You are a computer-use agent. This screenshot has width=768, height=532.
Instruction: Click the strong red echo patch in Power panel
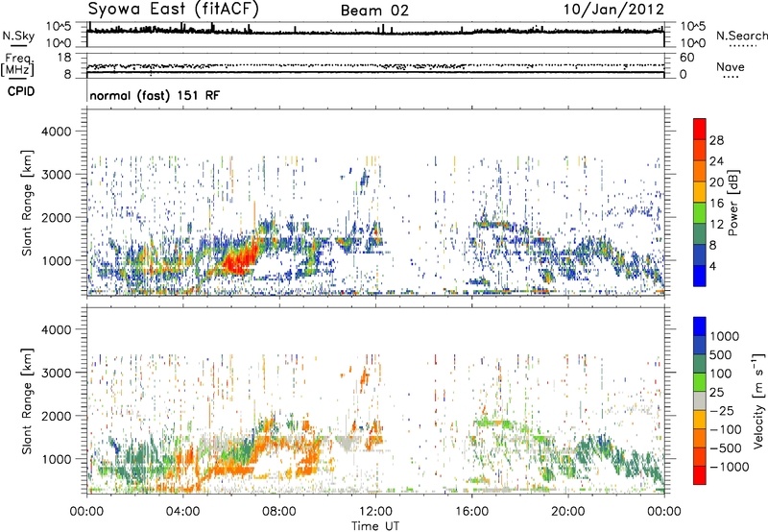click(x=240, y=259)
